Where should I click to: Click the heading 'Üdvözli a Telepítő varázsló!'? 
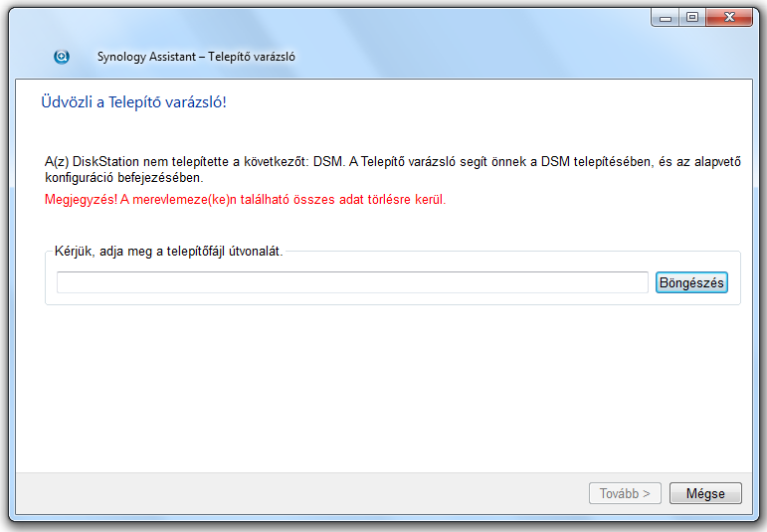133,102
